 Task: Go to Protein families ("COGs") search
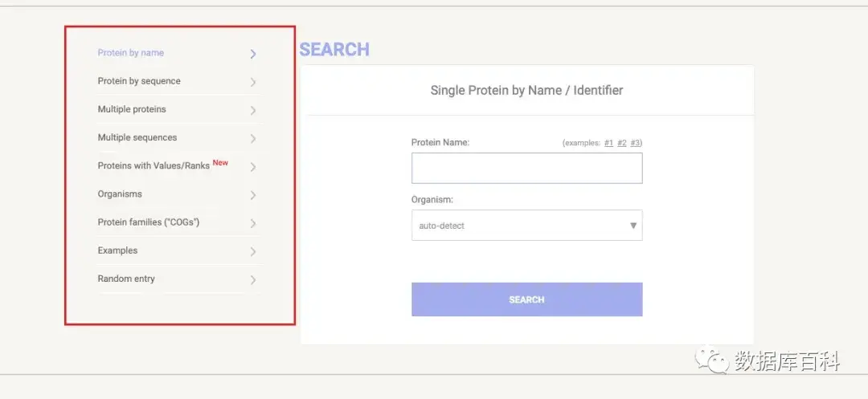click(149, 222)
